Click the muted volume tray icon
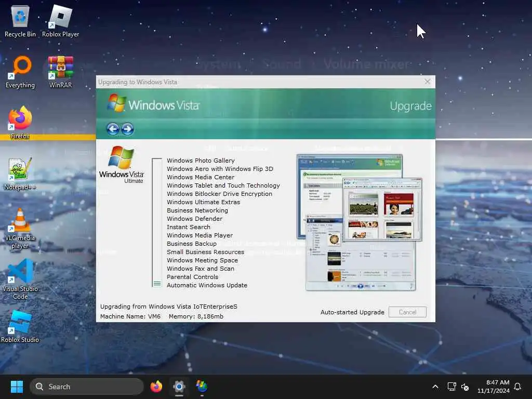Viewport: 532px width, 399px height. pyautogui.click(x=465, y=387)
